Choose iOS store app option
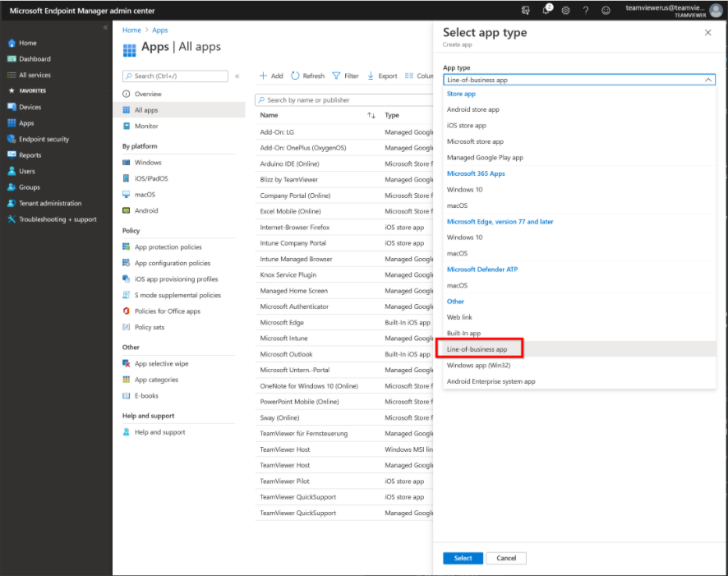 pos(579,126)
